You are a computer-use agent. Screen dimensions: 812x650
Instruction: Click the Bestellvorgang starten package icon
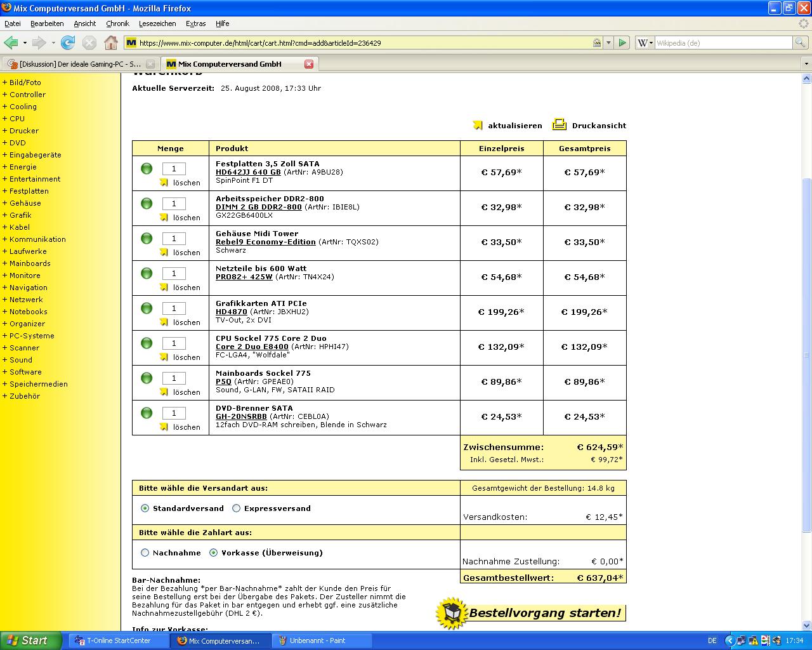click(x=451, y=613)
